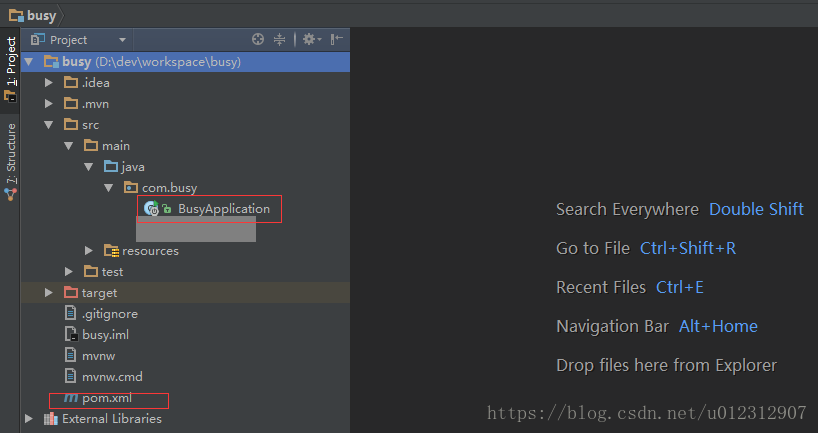Collapse the busy project root node
Screen dimensions: 818x433
coord(29,62)
